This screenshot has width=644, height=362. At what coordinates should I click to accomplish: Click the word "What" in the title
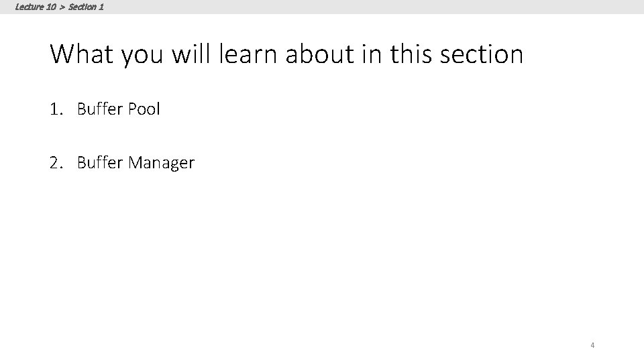pos(81,54)
